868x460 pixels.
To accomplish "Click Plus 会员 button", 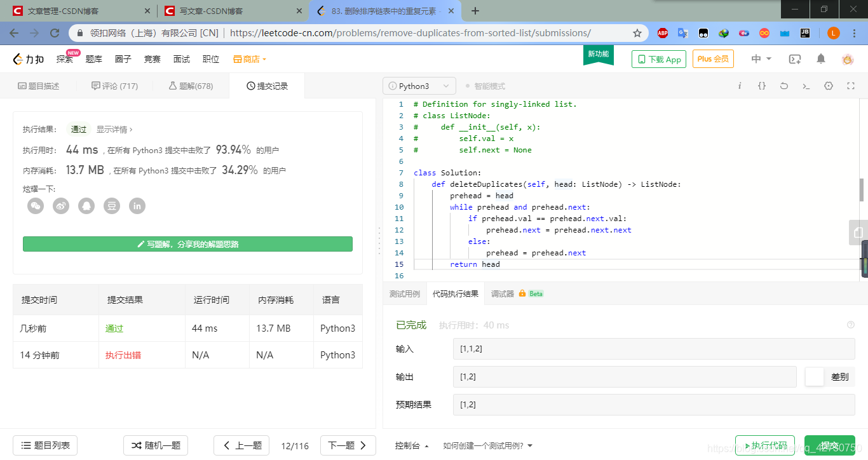I will tap(713, 59).
